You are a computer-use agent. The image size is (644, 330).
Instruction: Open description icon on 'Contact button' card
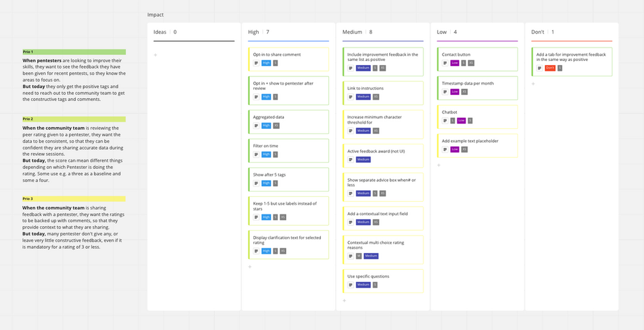(x=445, y=63)
